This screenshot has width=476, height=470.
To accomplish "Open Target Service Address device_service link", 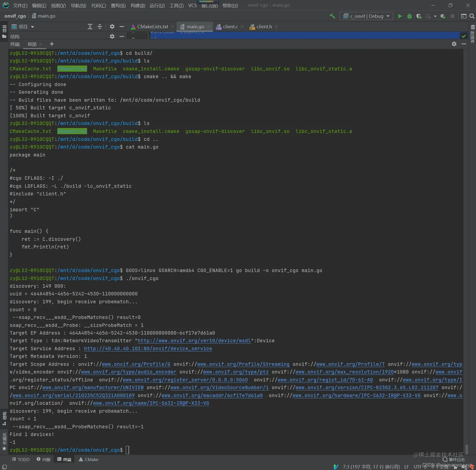I will [148, 349].
